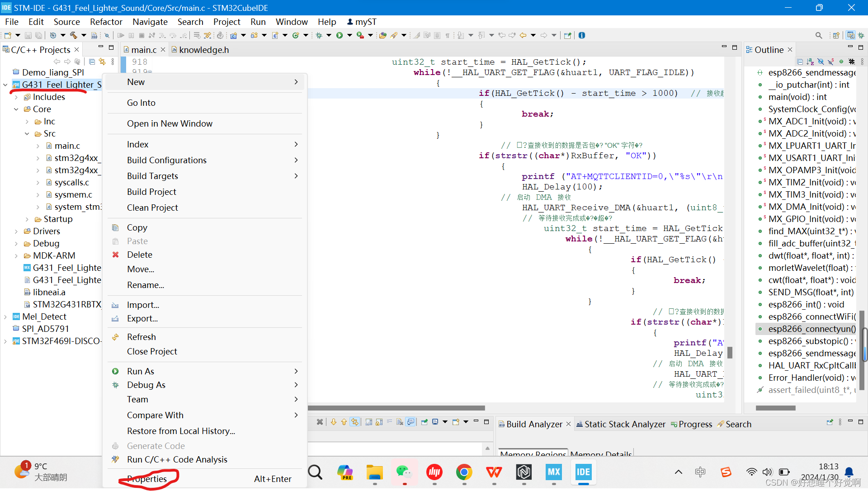
Task: Click Rename... in the context menu
Action: pyautogui.click(x=205, y=285)
